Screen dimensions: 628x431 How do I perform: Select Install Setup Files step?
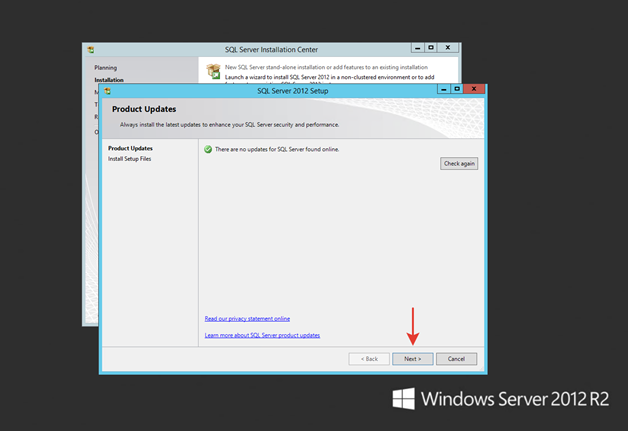[x=129, y=159]
